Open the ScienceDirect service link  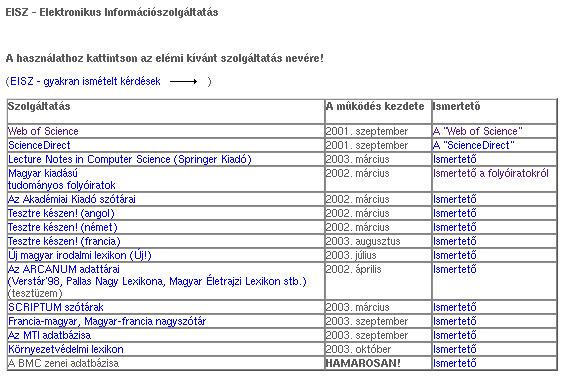39,145
